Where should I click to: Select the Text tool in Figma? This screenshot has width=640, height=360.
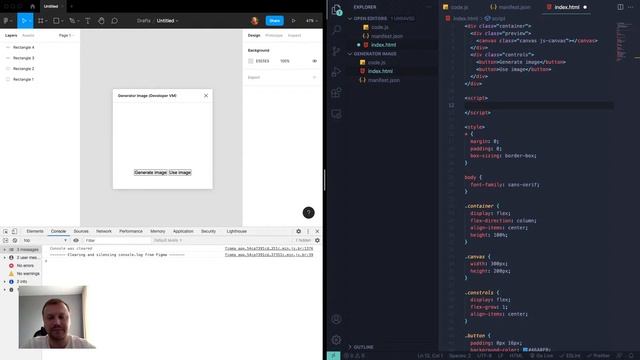click(88, 20)
